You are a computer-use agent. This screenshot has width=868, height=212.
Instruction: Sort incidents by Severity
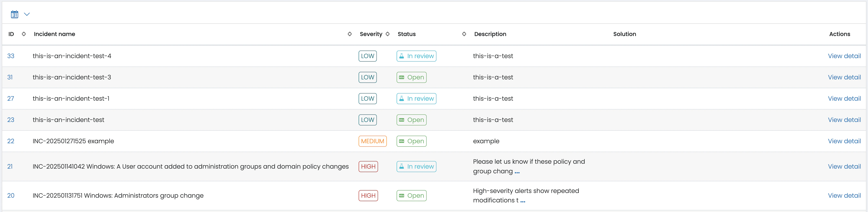(x=387, y=34)
